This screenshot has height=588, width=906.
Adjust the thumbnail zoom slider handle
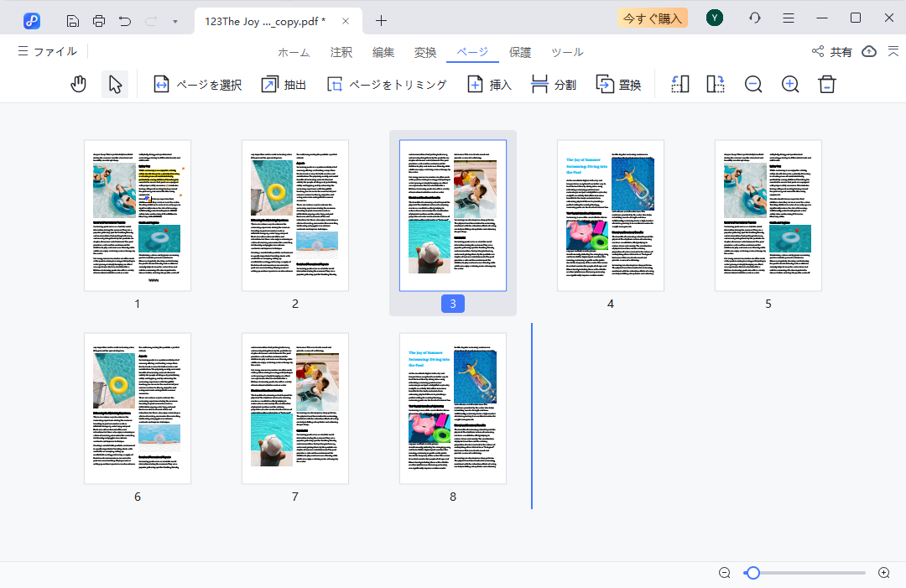tap(752, 573)
